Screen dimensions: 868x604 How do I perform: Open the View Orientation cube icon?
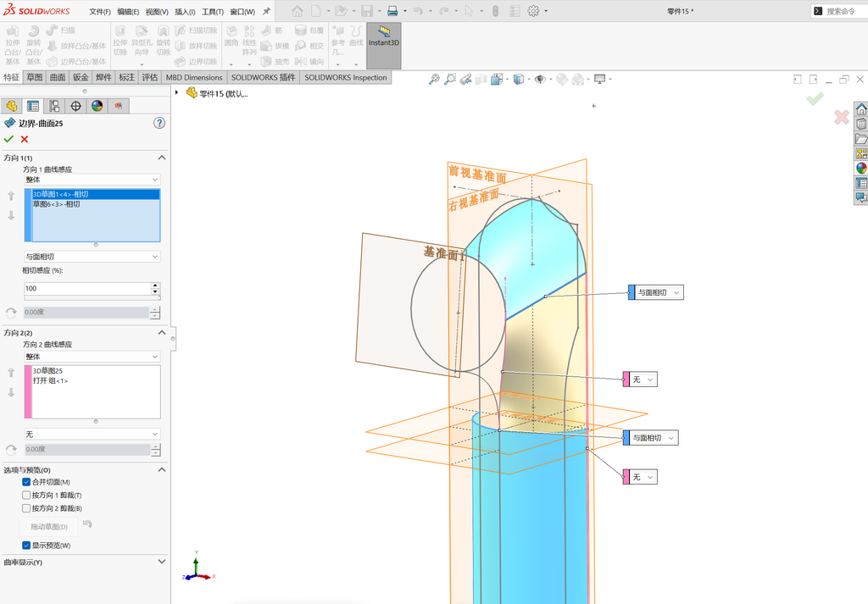pyautogui.click(x=497, y=79)
